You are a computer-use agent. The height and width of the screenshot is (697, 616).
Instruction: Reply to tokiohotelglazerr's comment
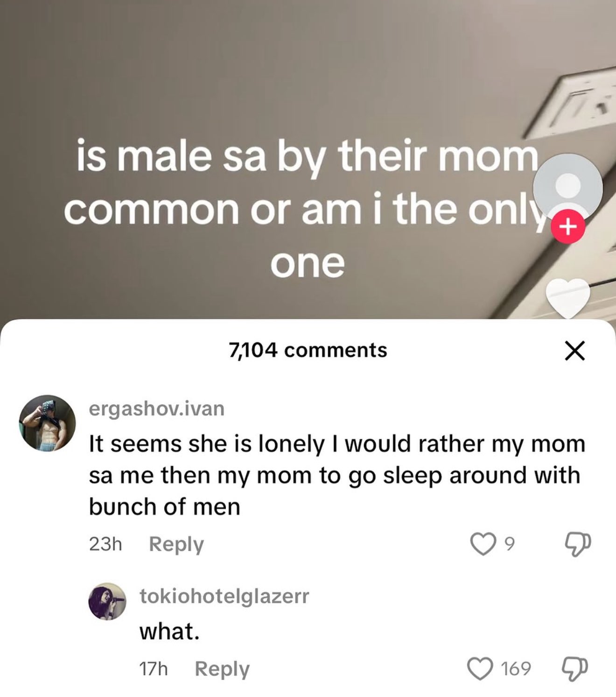click(x=222, y=669)
